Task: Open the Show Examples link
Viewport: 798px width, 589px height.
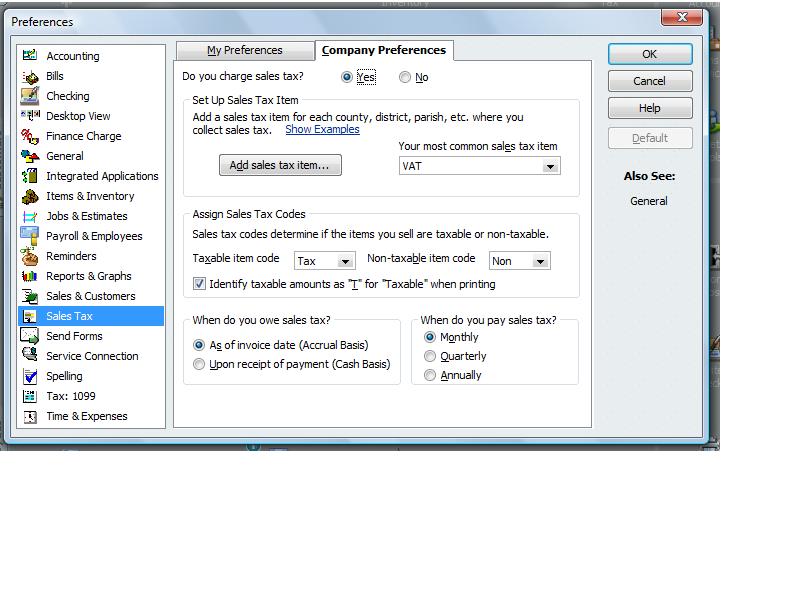Action: point(322,130)
